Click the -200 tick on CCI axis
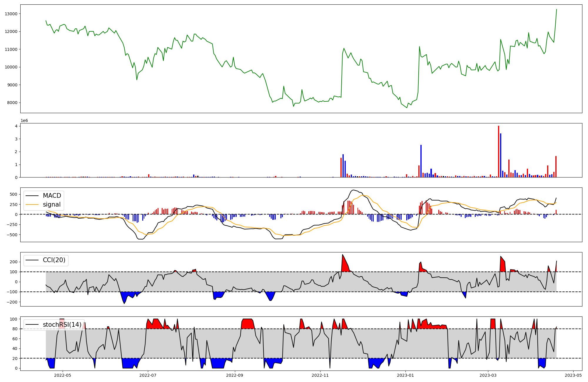The height and width of the screenshot is (382, 588). [x=12, y=302]
